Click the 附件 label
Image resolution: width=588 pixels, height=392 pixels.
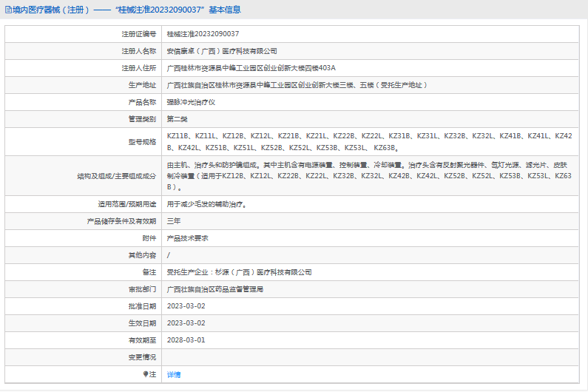pos(149,238)
